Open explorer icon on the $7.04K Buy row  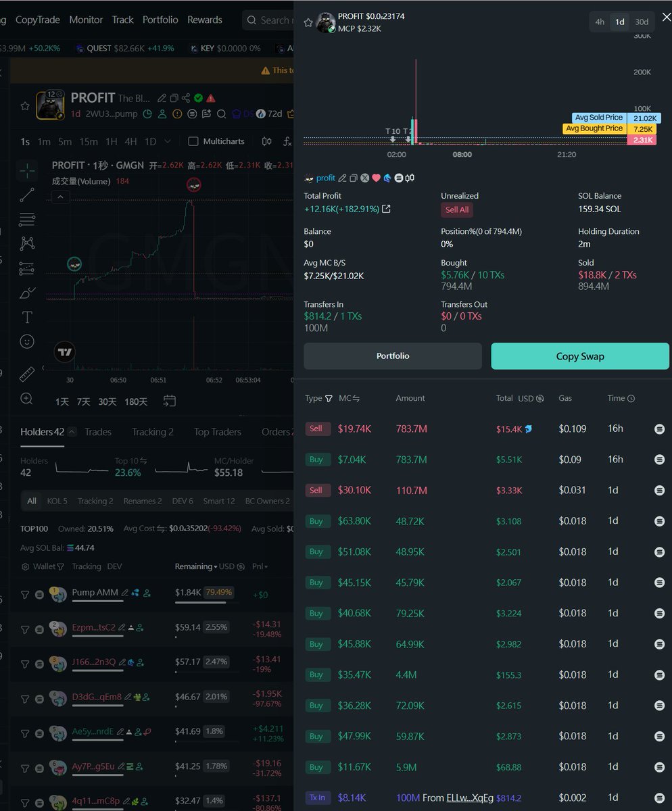coord(660,460)
